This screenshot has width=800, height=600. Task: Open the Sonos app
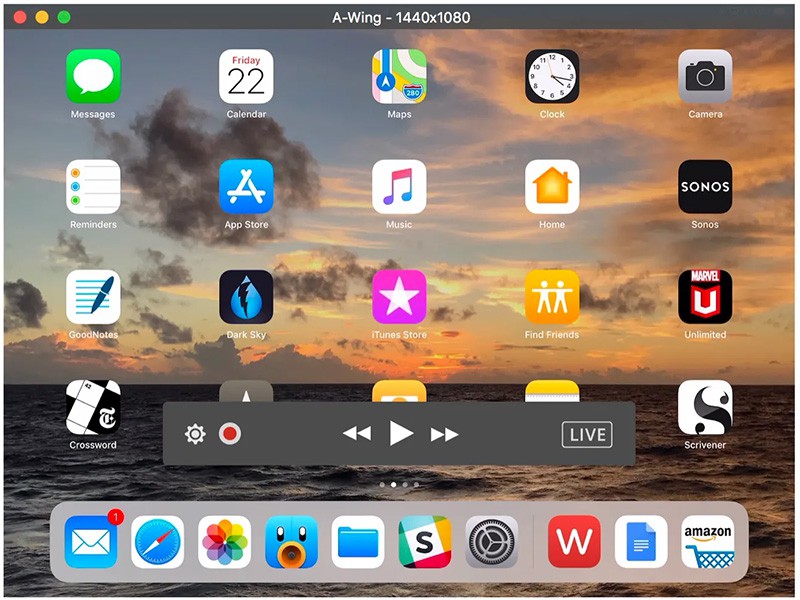tap(705, 187)
